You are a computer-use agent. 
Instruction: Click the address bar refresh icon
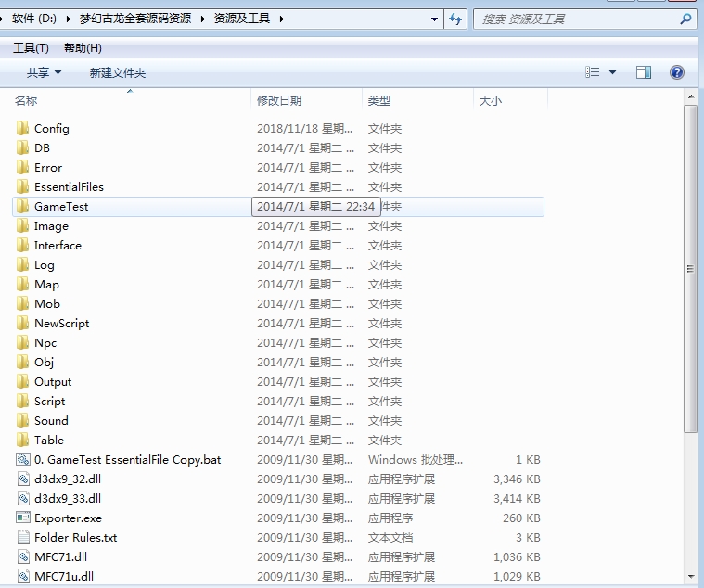pyautogui.click(x=455, y=19)
